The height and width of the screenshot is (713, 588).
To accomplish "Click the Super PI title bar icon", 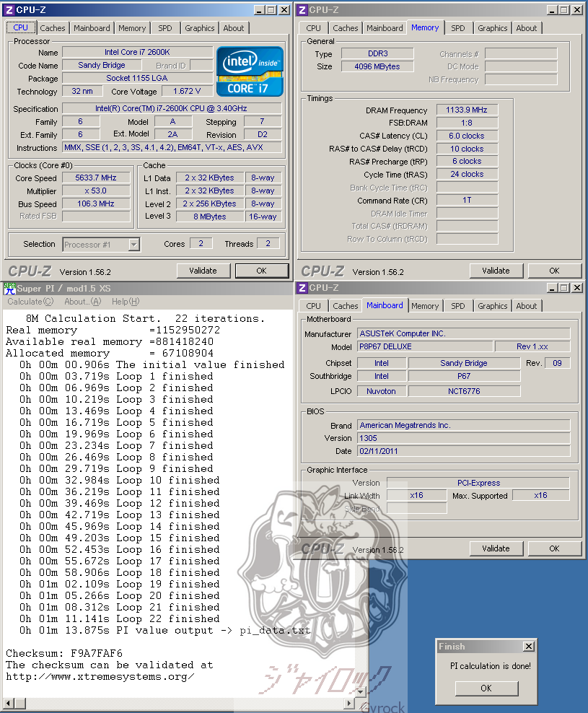I will coord(9,288).
